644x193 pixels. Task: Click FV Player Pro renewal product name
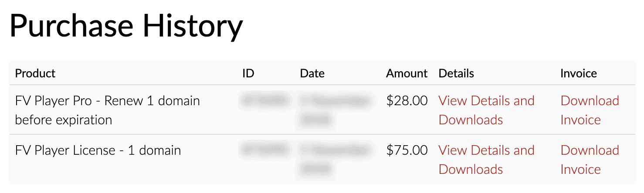click(108, 110)
